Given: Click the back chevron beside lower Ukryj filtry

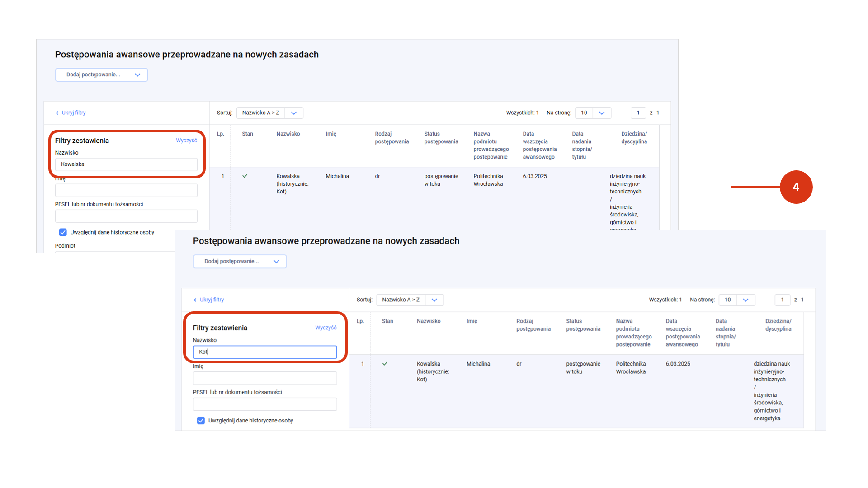Looking at the screenshot, I should (x=195, y=300).
